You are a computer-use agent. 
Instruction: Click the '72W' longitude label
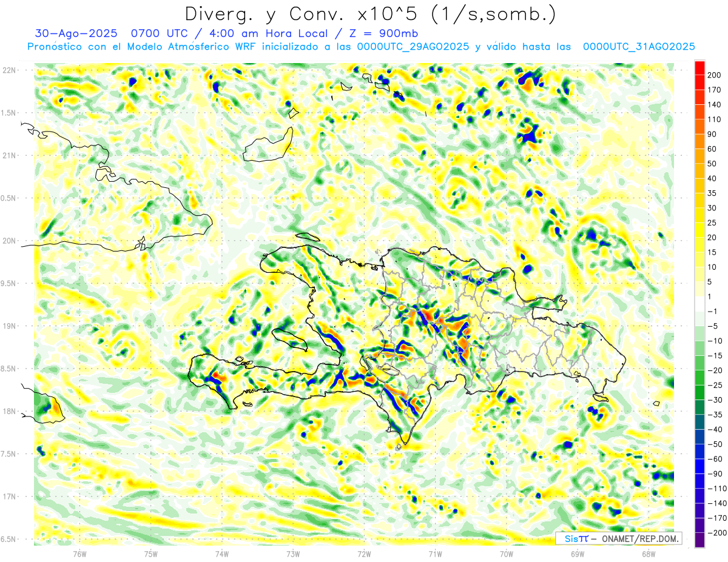click(364, 554)
